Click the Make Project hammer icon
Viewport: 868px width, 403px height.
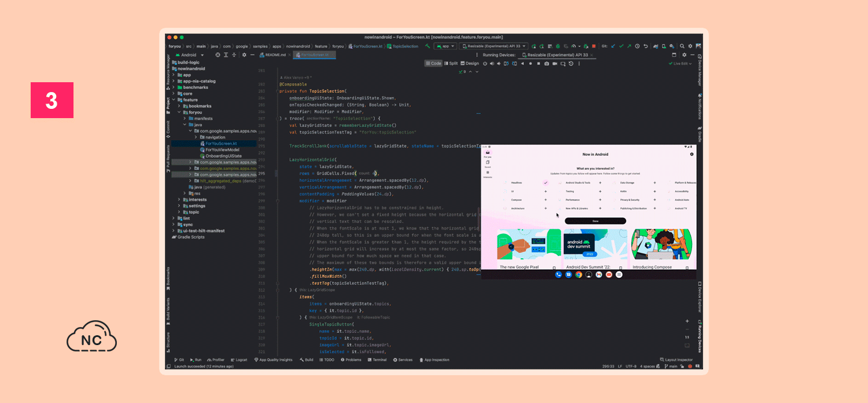[428, 46]
